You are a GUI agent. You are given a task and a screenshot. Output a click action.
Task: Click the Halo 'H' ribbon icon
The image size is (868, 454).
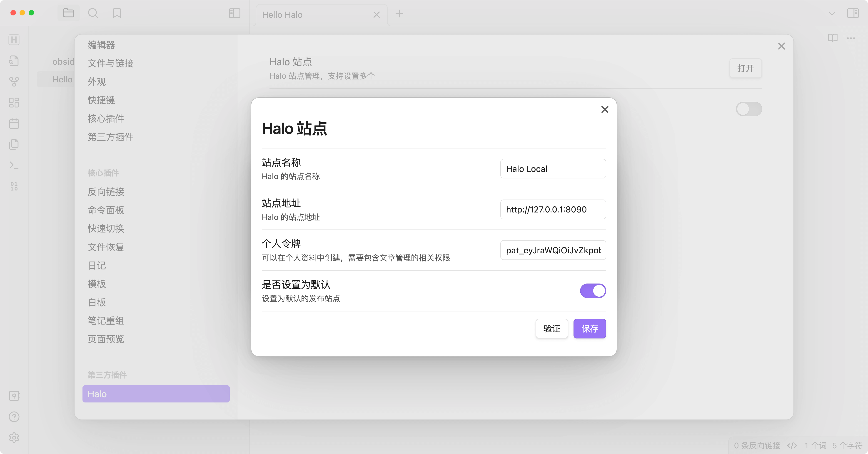click(x=14, y=40)
